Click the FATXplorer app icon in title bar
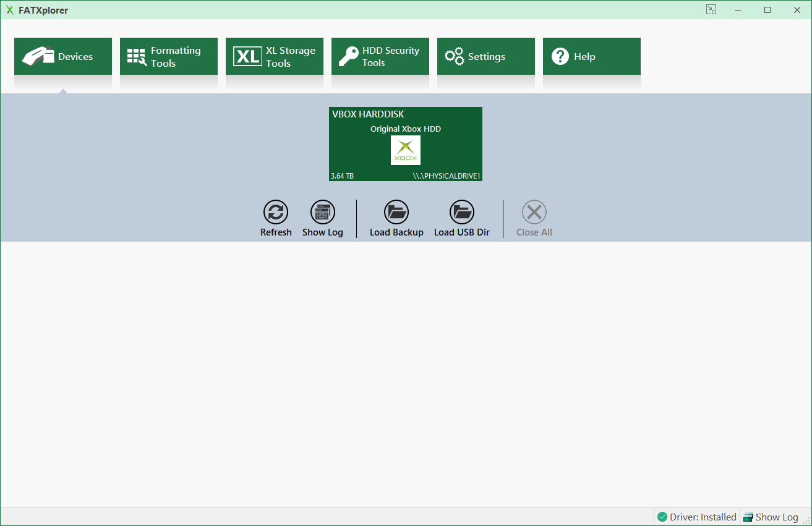Viewport: 812px width, 526px height. pyautogui.click(x=10, y=10)
